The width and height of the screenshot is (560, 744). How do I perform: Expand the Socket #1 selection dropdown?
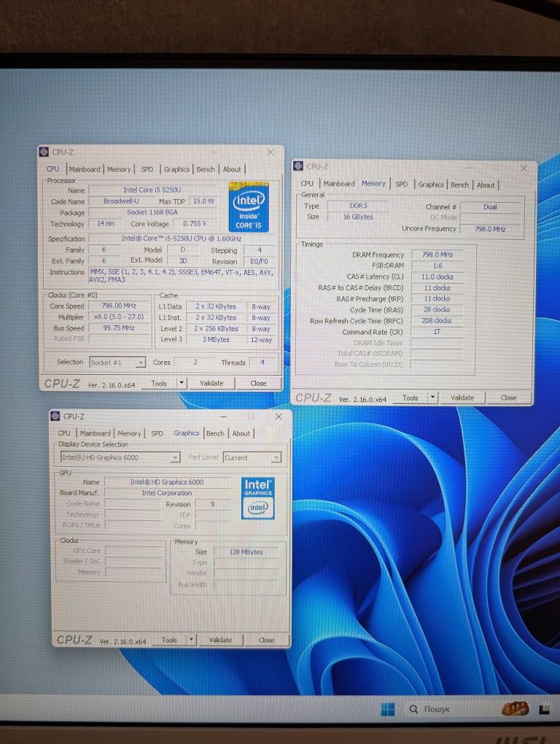click(x=140, y=363)
